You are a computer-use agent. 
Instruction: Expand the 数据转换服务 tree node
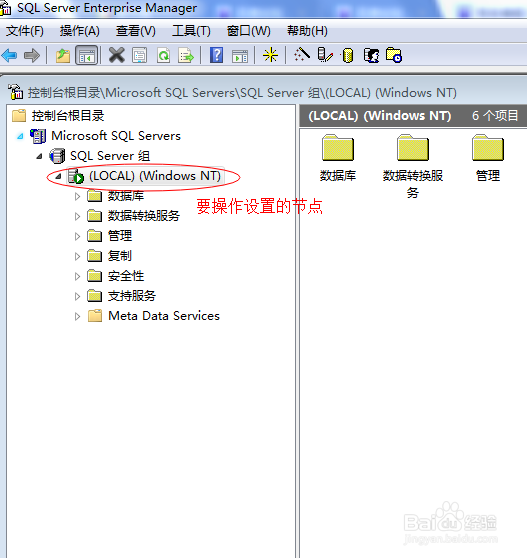tap(77, 216)
